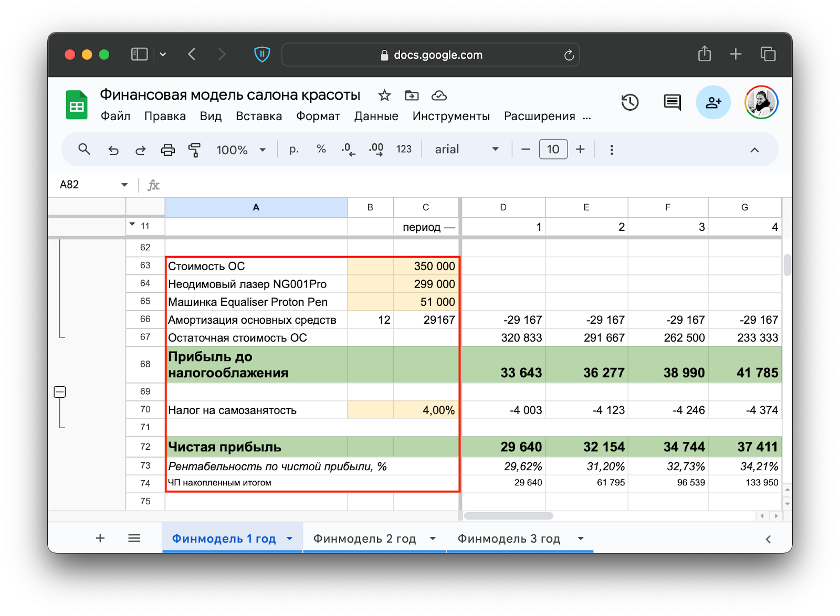Click the search magnifier in toolbar
840x616 pixels.
coord(84,150)
